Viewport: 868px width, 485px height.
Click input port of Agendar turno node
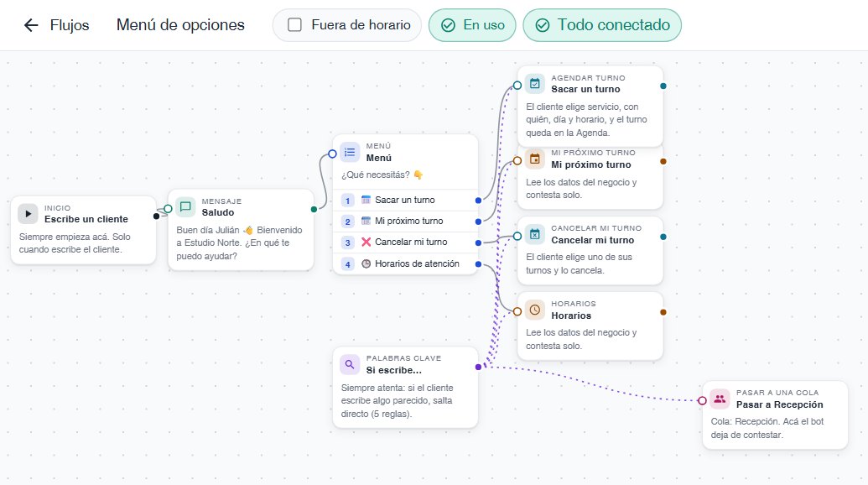[x=517, y=86]
